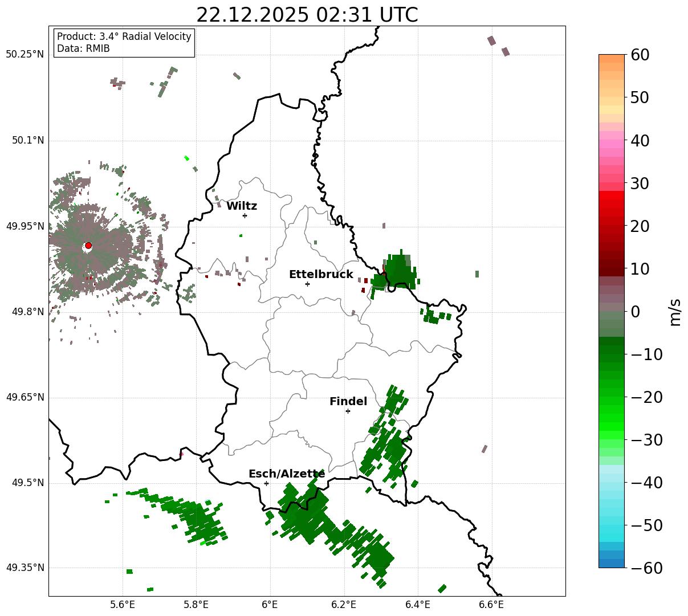This screenshot has width=688, height=616.
Task: Click the 6°E longitude tick label
Action: [x=270, y=605]
